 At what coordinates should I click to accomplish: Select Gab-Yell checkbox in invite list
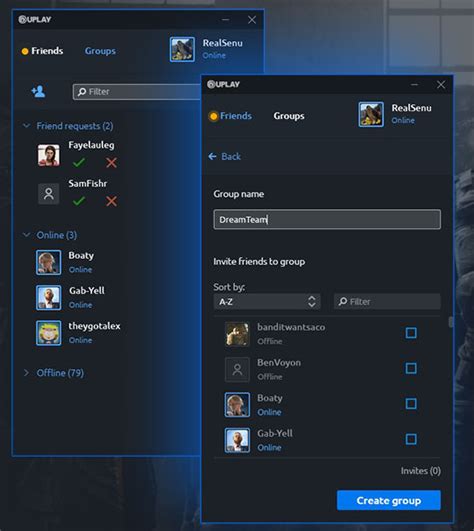pyautogui.click(x=411, y=439)
